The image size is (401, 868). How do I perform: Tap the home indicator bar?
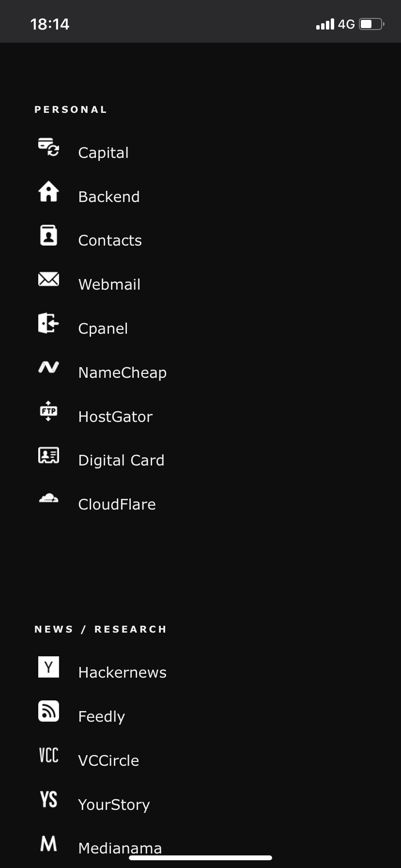pos(200,858)
